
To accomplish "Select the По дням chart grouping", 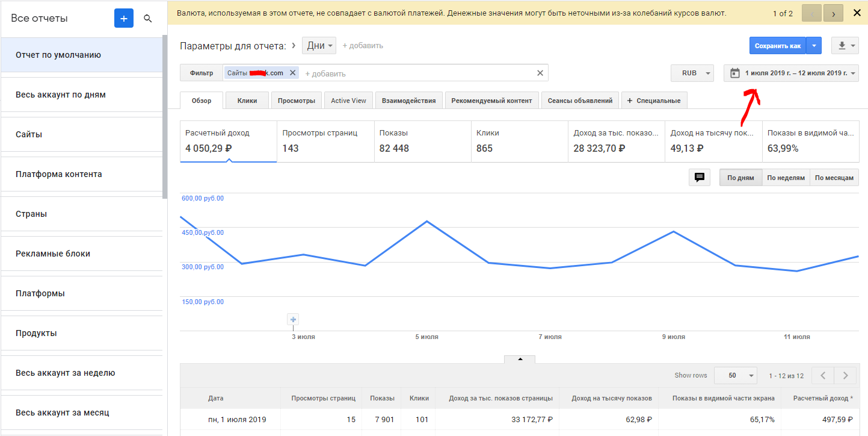I will coord(740,178).
